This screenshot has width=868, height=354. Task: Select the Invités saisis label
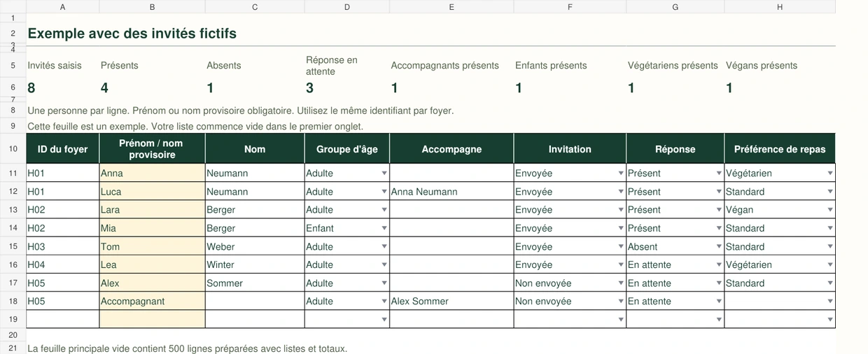[x=55, y=66]
